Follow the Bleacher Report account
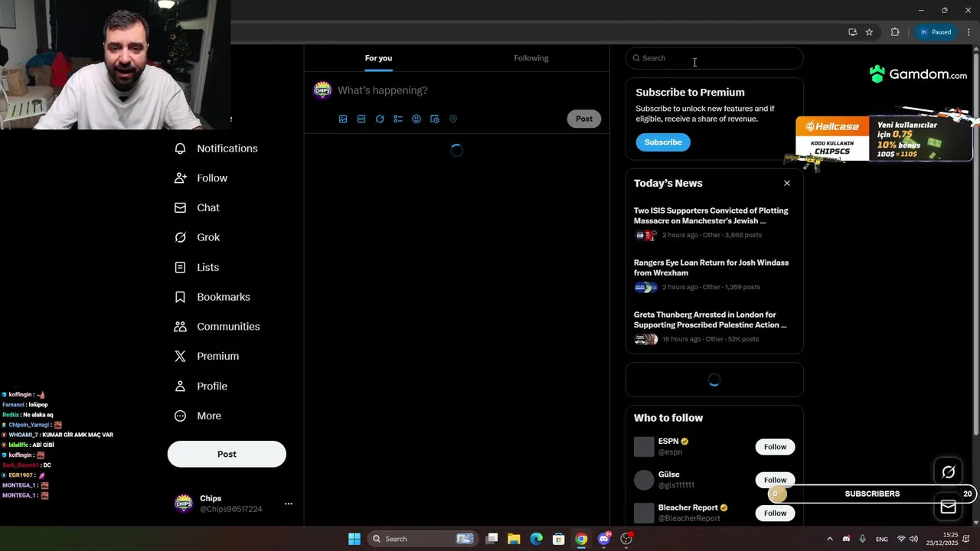This screenshot has width=980, height=551. 775,514
